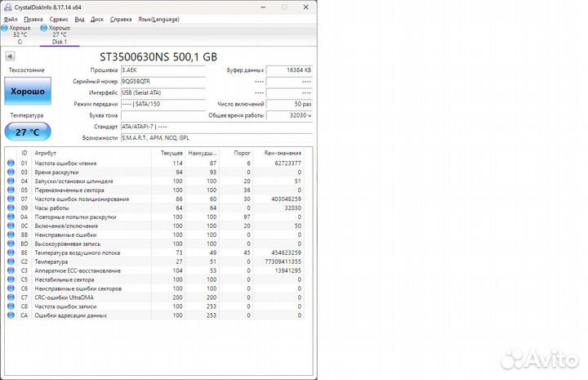588x380 pixels.
Task: Select the Частота ошибок чтения row text
Action: click(x=65, y=163)
